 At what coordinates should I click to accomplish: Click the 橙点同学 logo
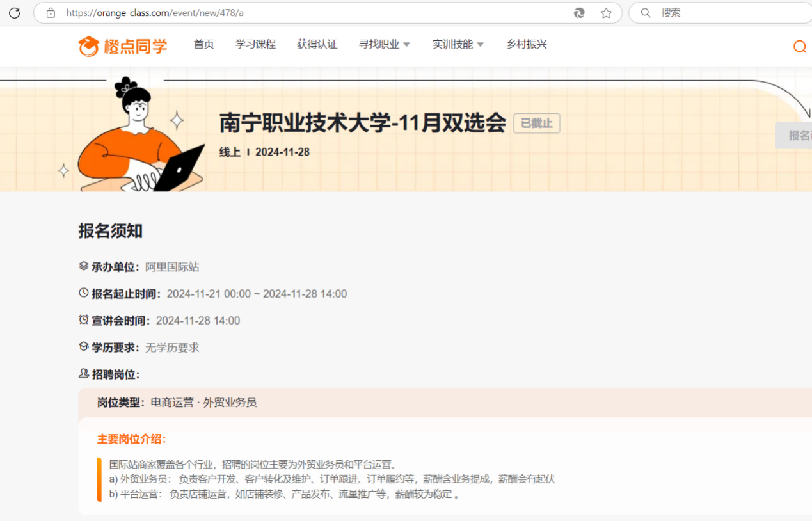click(x=123, y=45)
